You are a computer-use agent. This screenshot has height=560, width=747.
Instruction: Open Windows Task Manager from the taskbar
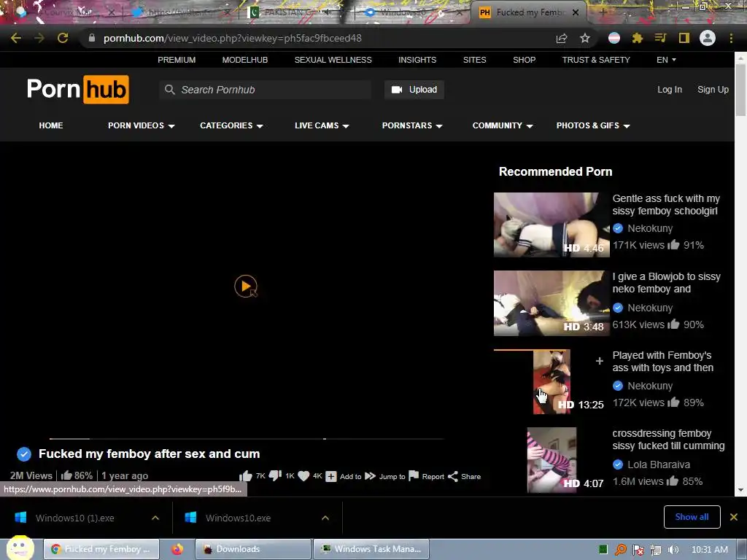[x=371, y=549]
